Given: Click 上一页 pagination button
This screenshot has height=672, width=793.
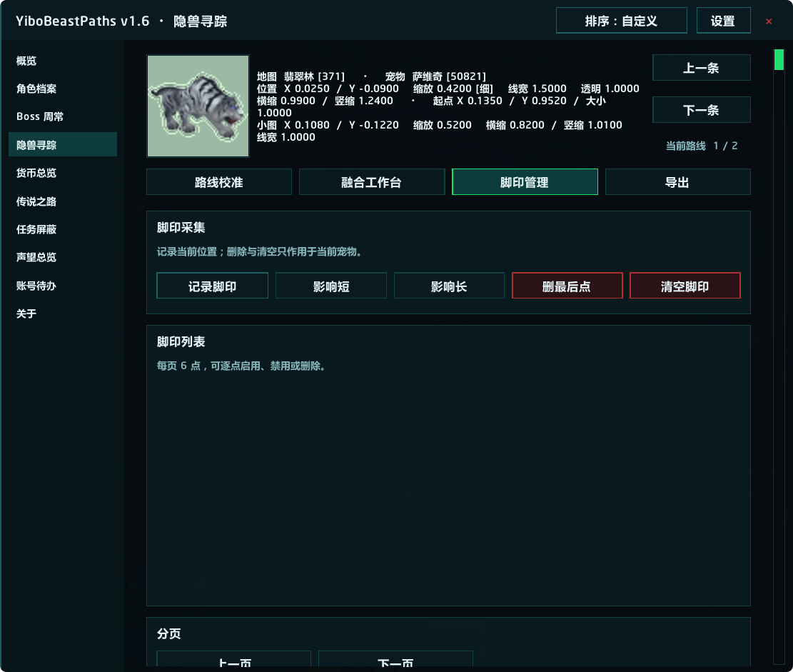Looking at the screenshot, I should (x=233, y=661).
